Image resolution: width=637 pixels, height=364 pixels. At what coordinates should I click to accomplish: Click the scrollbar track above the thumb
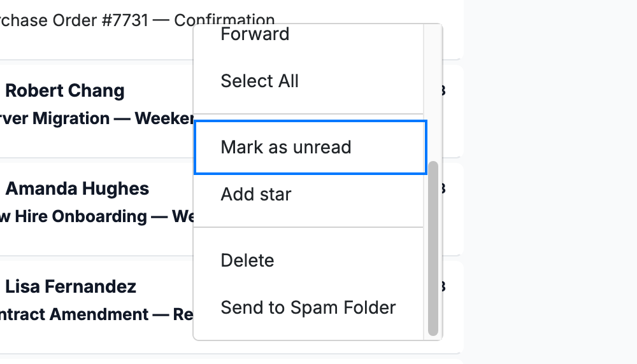coord(433,92)
